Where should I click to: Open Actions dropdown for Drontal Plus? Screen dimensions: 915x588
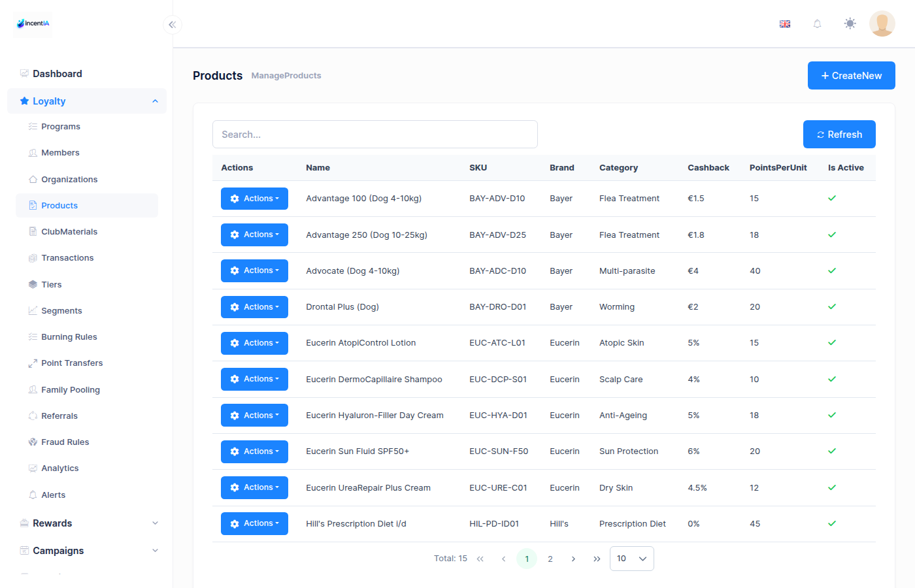(x=254, y=307)
